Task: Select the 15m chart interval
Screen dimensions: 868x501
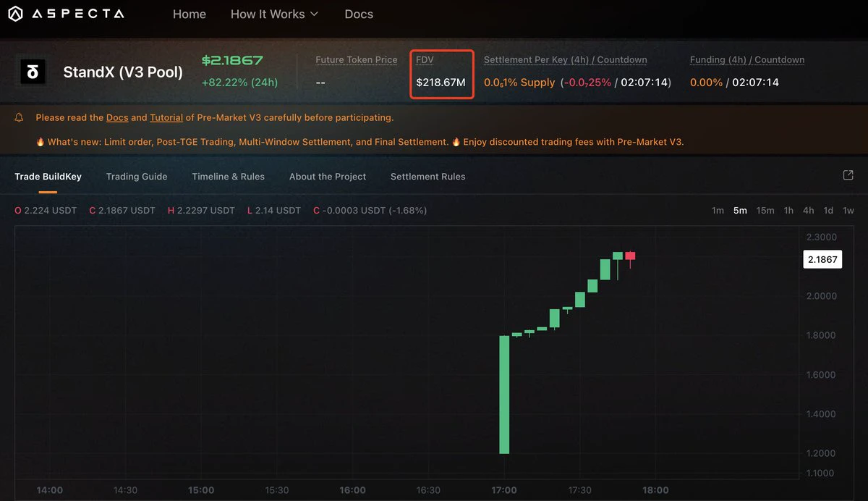Action: click(x=765, y=211)
